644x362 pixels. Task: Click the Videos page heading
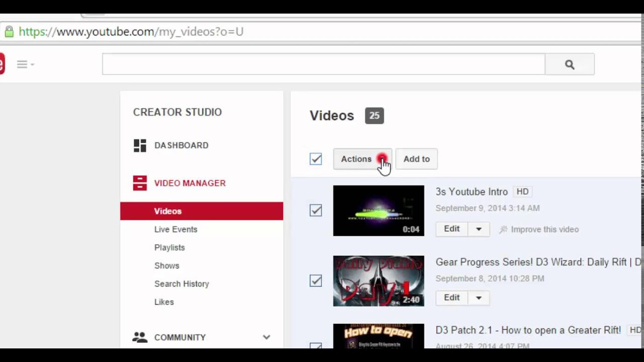click(332, 116)
